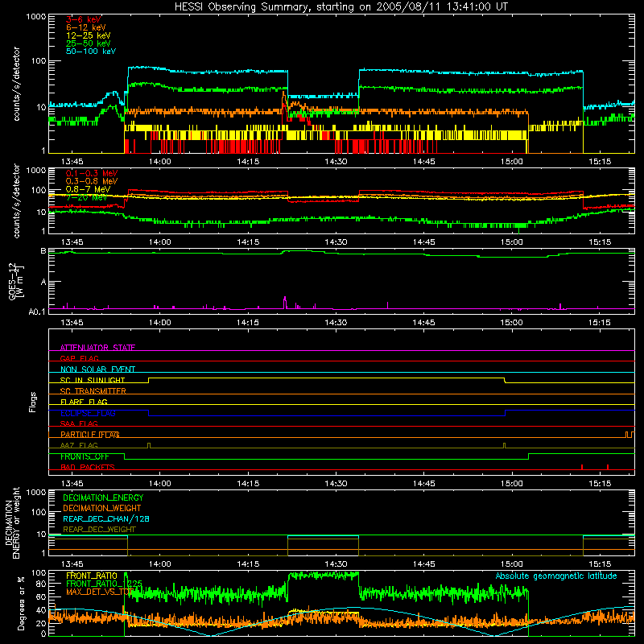Select the SC_IN_SUNLIGHT flag label

coord(93,380)
